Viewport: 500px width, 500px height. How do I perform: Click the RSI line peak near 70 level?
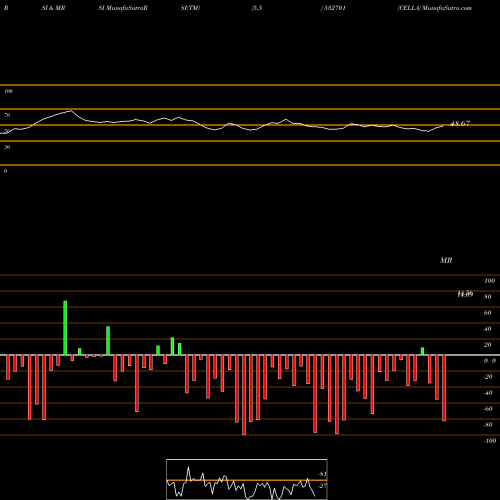click(x=71, y=111)
